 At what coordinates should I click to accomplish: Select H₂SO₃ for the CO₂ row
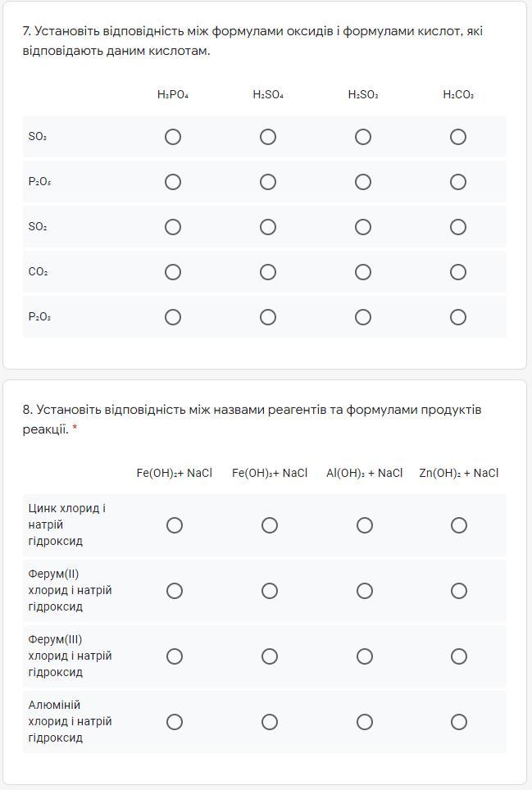363,272
